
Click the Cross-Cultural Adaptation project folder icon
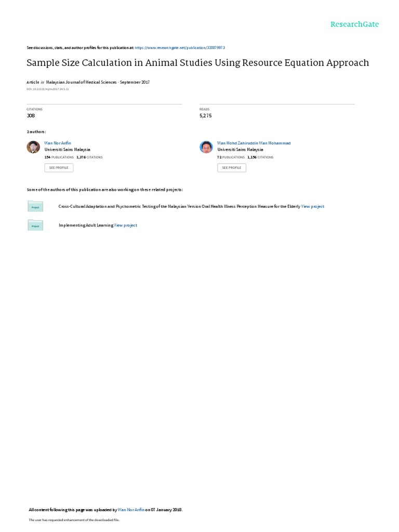point(35,206)
